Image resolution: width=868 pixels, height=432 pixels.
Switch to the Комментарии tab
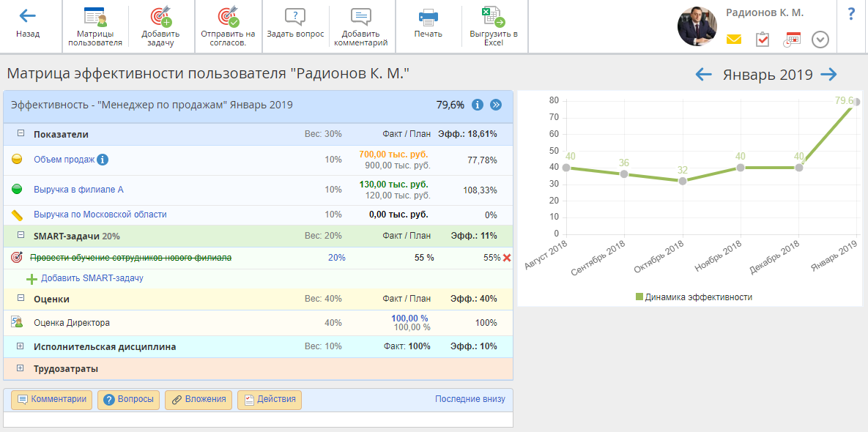(52, 400)
